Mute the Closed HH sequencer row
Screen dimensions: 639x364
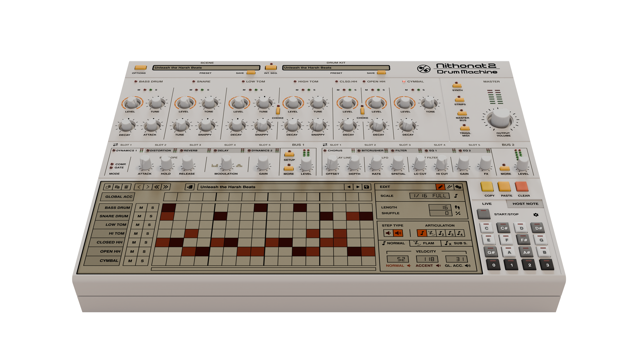[x=134, y=242]
